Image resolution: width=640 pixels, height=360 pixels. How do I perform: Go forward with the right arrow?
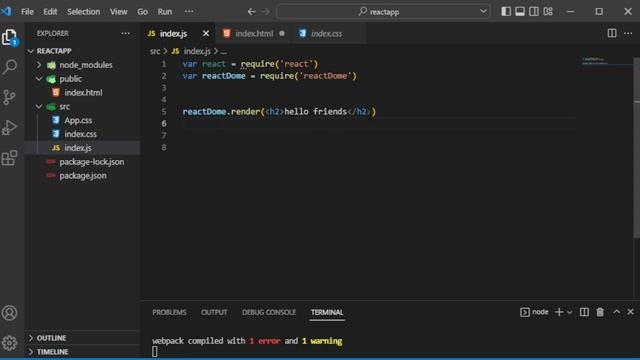(x=266, y=11)
